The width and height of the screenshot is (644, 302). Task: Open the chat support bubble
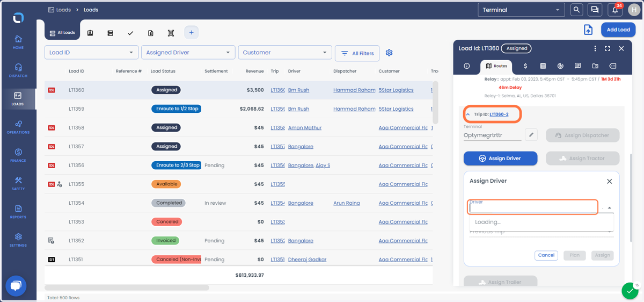pyautogui.click(x=16, y=286)
